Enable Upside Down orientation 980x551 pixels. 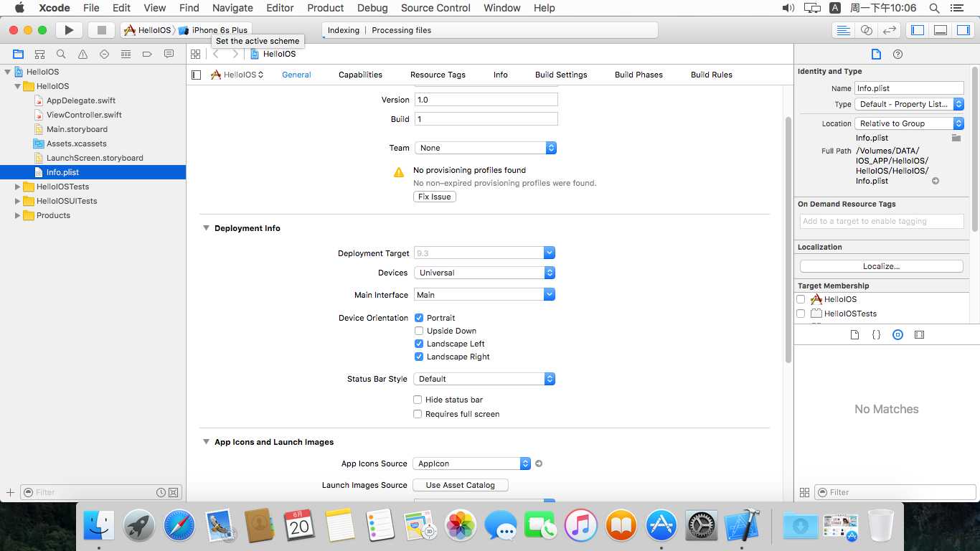tap(419, 331)
